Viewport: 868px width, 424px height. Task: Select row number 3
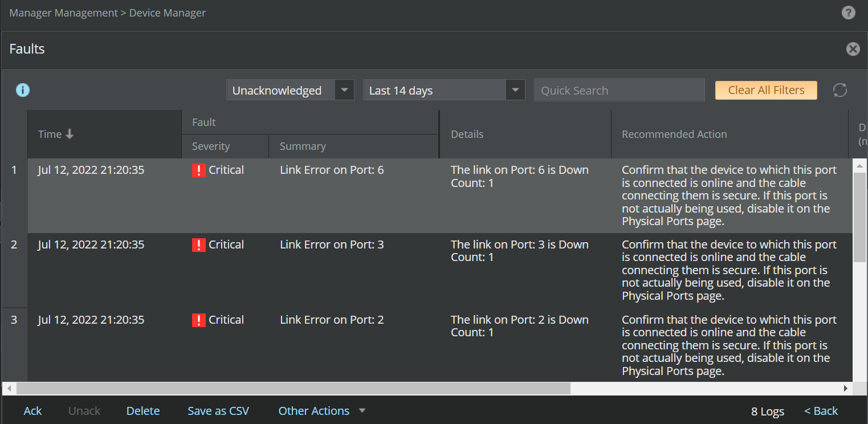(14, 320)
